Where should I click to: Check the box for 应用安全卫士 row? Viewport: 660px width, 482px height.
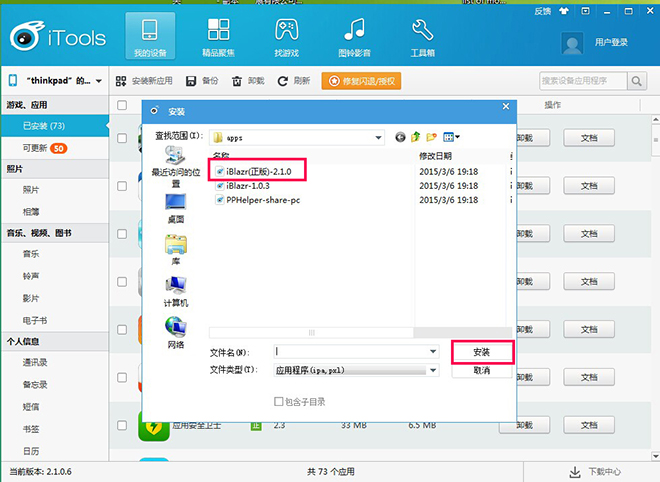122,425
